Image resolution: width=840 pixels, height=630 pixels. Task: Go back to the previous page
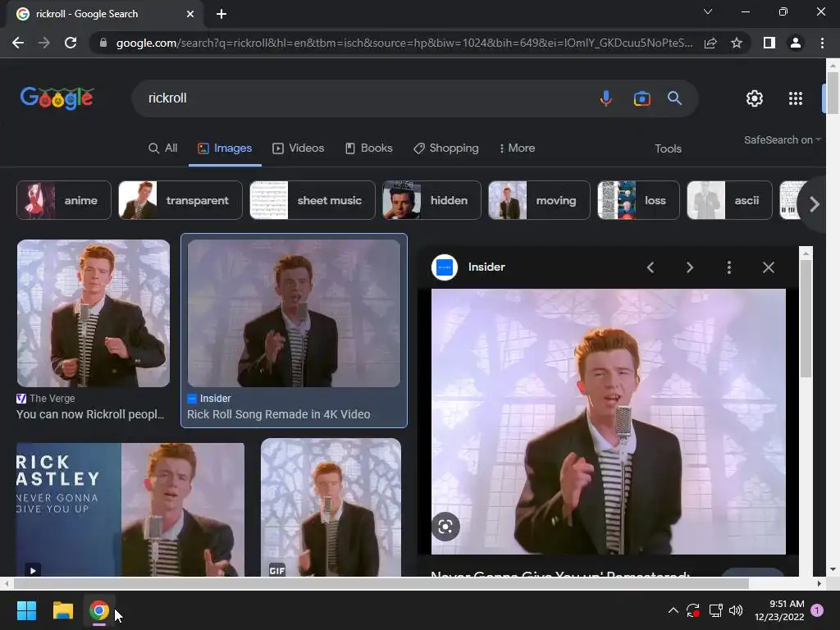click(18, 43)
